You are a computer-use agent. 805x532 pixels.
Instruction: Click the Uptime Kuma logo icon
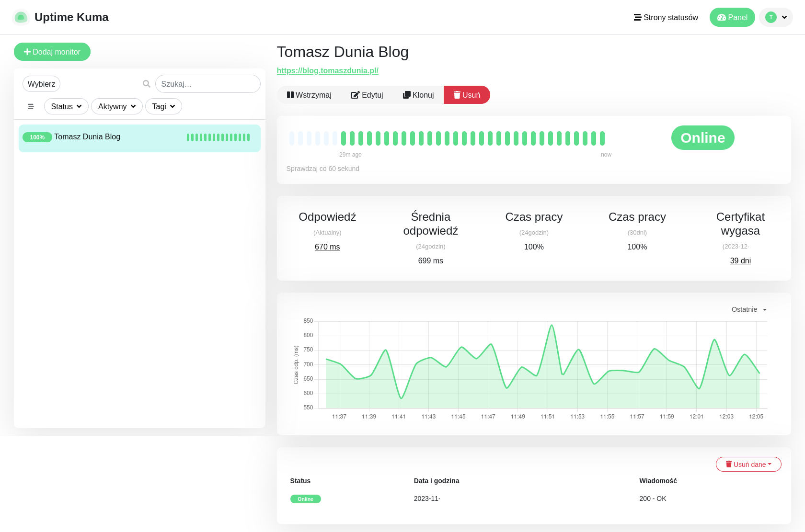[21, 17]
